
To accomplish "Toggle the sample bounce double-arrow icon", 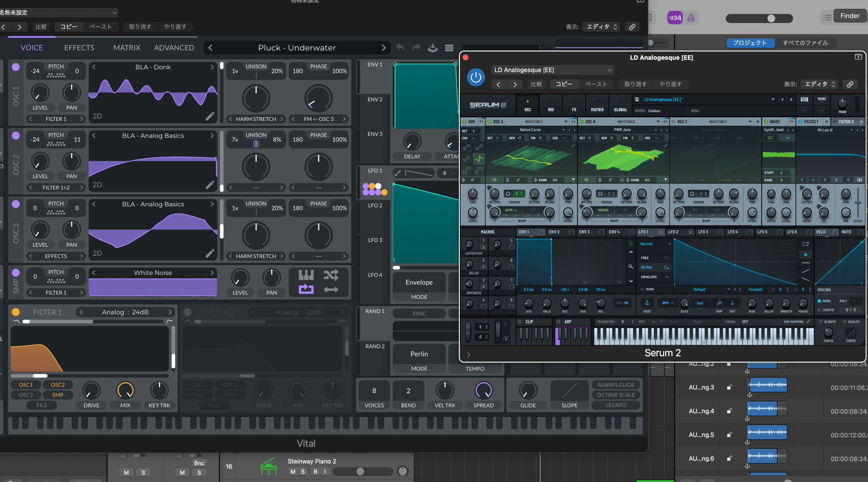I will tap(331, 289).
